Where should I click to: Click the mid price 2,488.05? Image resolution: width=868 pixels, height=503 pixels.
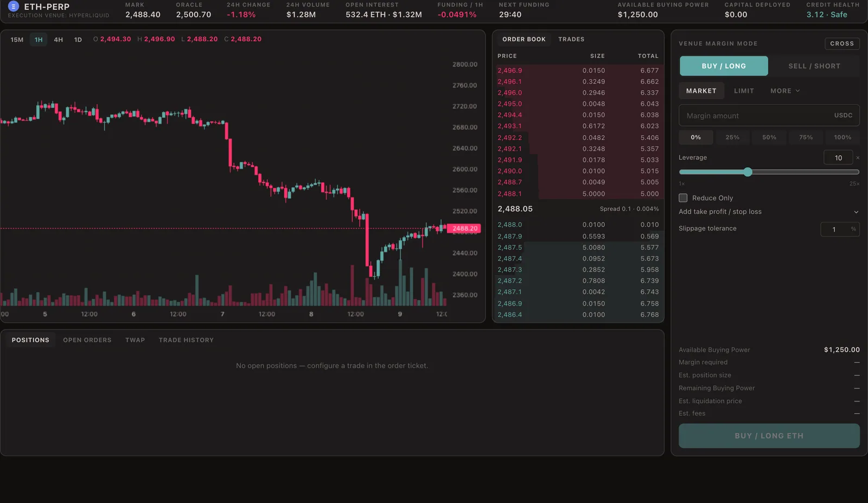pyautogui.click(x=515, y=209)
